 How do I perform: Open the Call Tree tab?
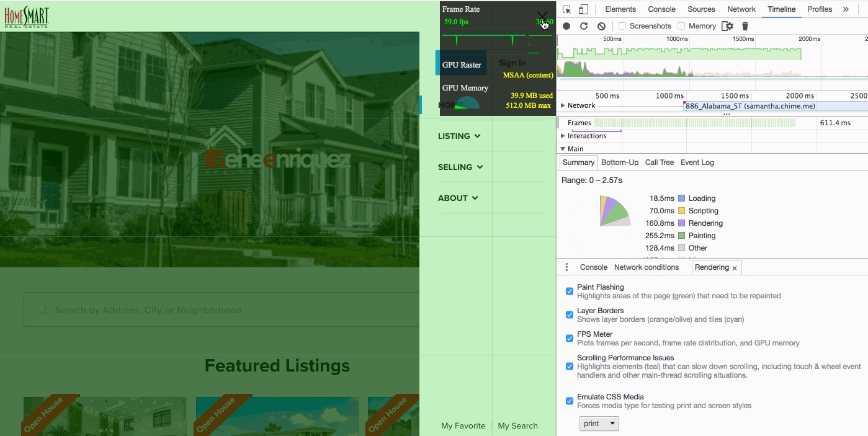(660, 162)
